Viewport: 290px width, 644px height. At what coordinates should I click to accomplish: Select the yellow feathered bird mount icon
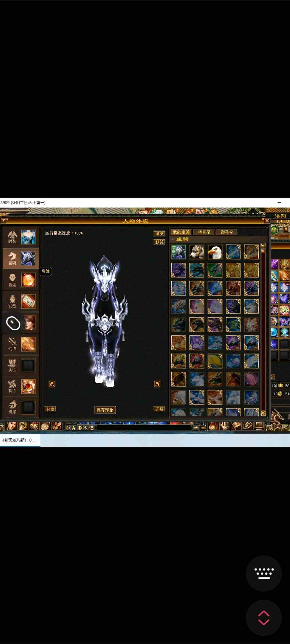pyautogui.click(x=215, y=361)
